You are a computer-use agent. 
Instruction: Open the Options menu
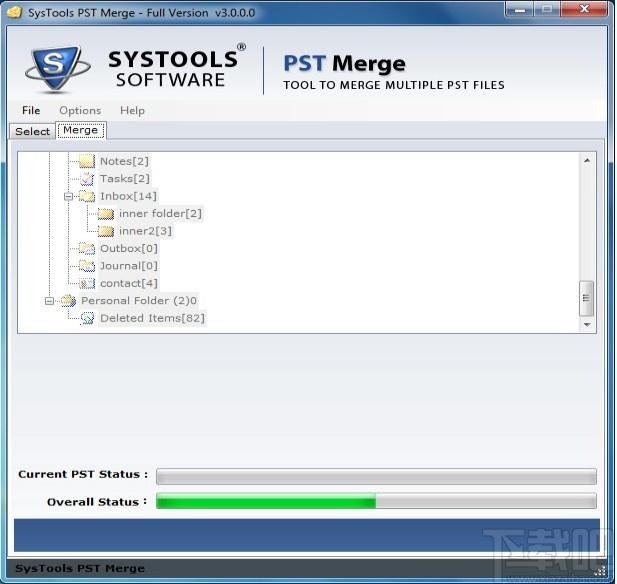click(x=80, y=111)
